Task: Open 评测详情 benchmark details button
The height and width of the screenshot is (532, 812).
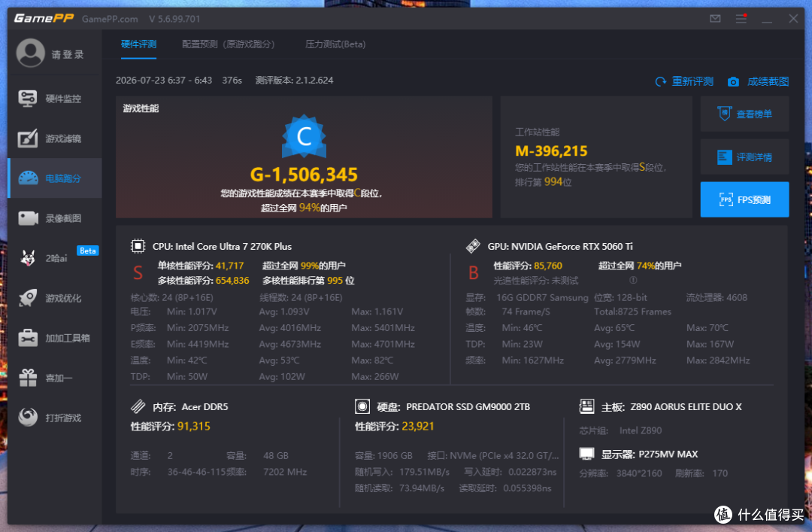Action: pyautogui.click(x=744, y=157)
